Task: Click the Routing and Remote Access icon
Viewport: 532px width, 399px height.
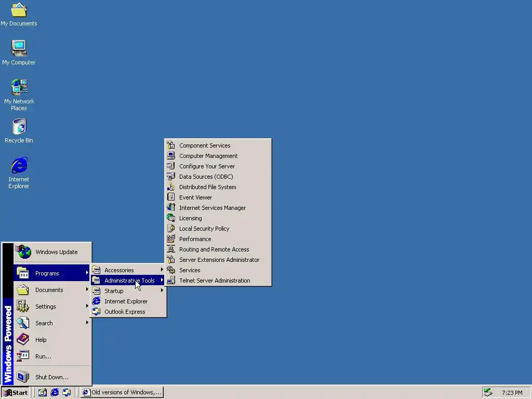Action: (x=171, y=249)
